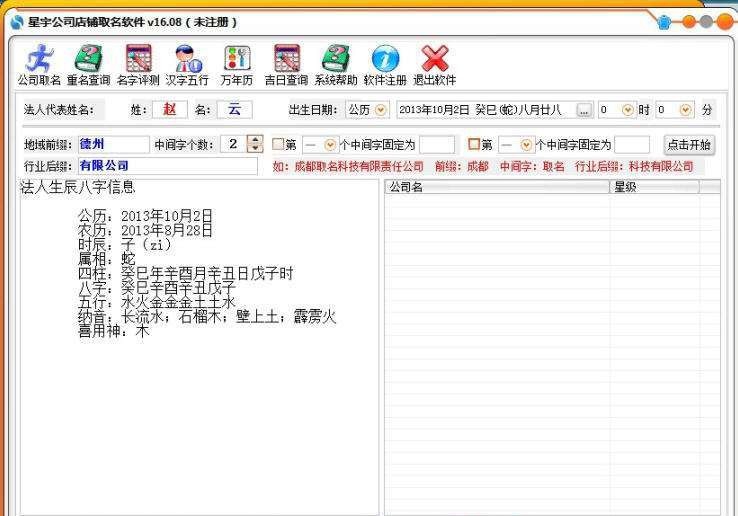
Task: Click the ... date picker button
Action: point(584,110)
